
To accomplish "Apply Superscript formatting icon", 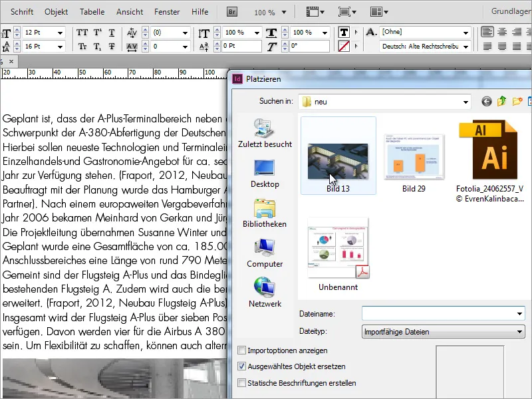I will click(97, 33).
